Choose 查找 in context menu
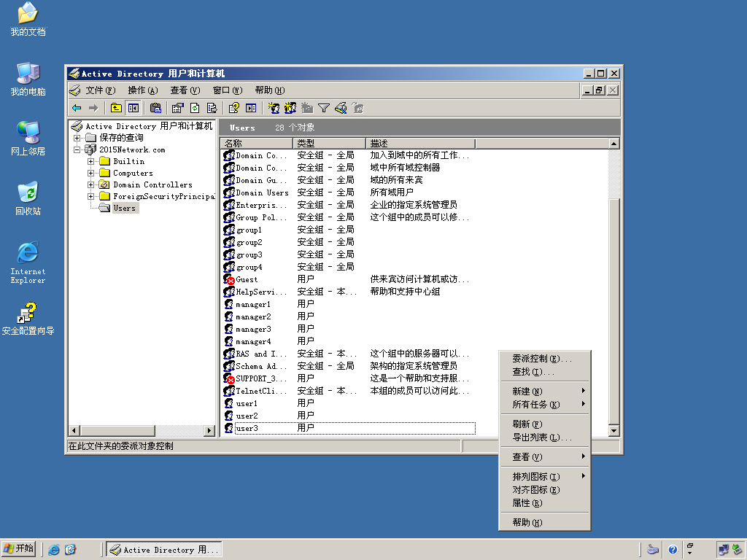 544,372
